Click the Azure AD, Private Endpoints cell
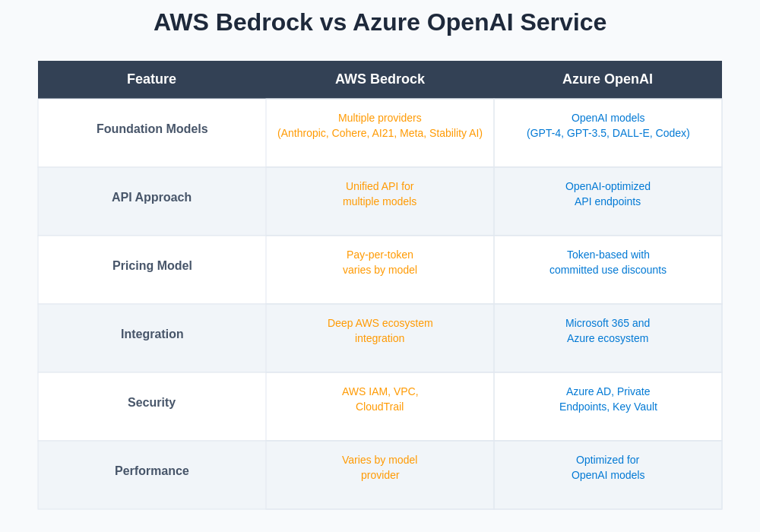 click(x=608, y=400)
